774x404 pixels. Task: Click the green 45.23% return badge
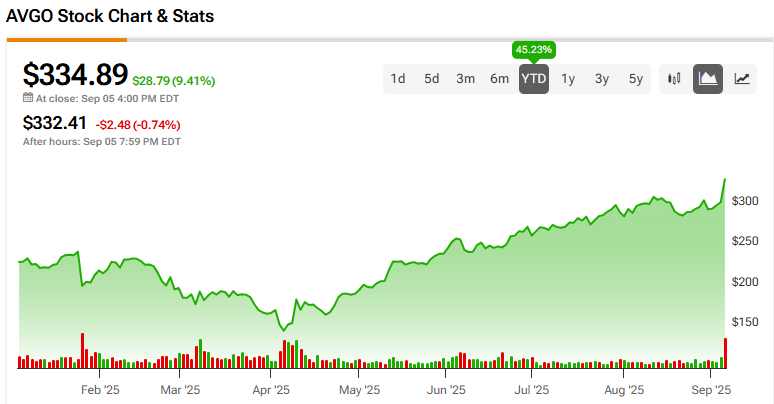point(533,49)
